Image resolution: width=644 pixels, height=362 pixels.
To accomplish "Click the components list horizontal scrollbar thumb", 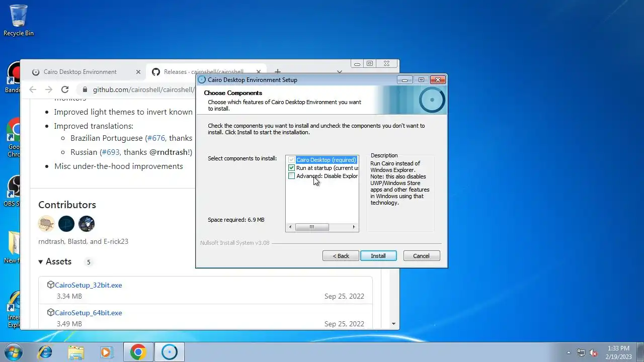I will pos(312,227).
